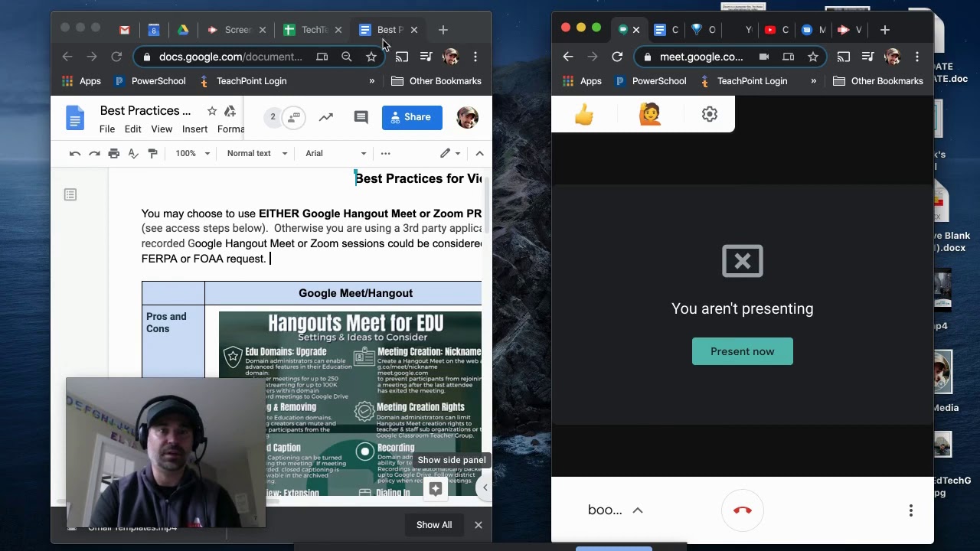Open the Google Drive tab
This screenshot has width=980, height=551.
183,30
